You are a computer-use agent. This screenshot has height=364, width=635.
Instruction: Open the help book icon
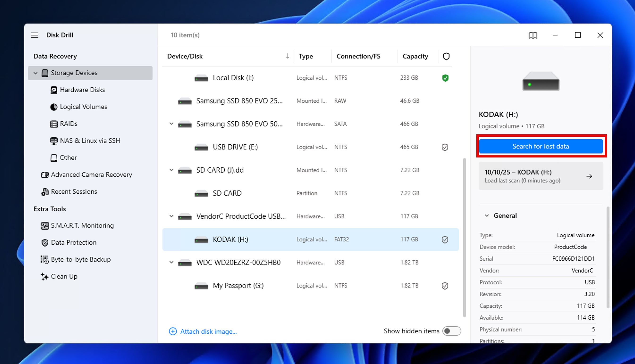533,35
